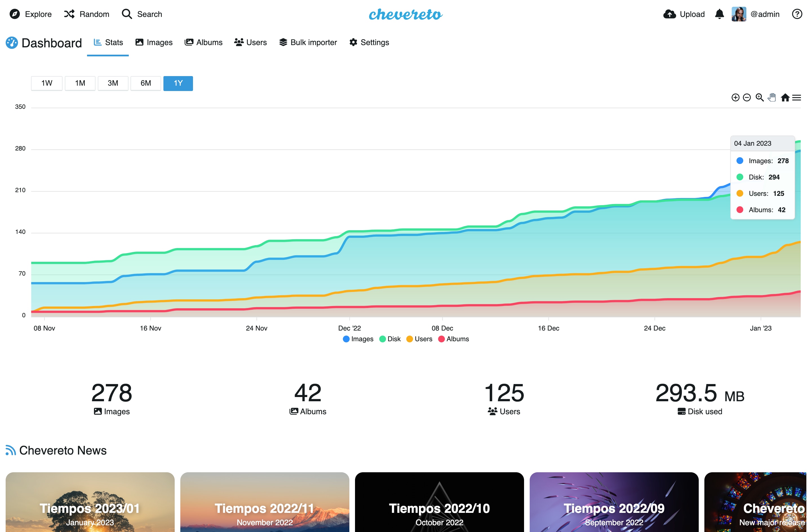The image size is (812, 532).
Task: Select the 1W time range button
Action: pyautogui.click(x=47, y=83)
